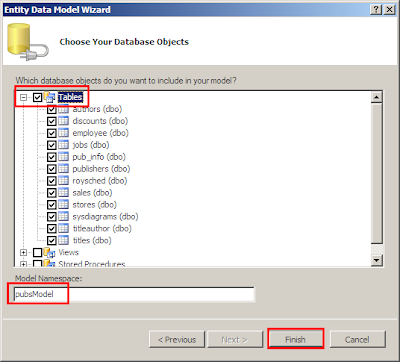Click the discounts table icon
Screen dimensions: 400x362
pyautogui.click(x=64, y=121)
